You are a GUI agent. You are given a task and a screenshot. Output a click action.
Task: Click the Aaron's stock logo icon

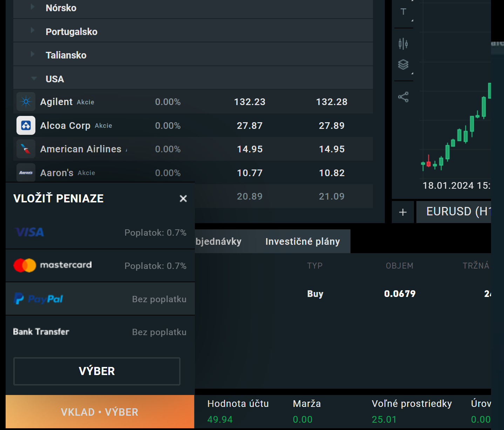pyautogui.click(x=26, y=173)
